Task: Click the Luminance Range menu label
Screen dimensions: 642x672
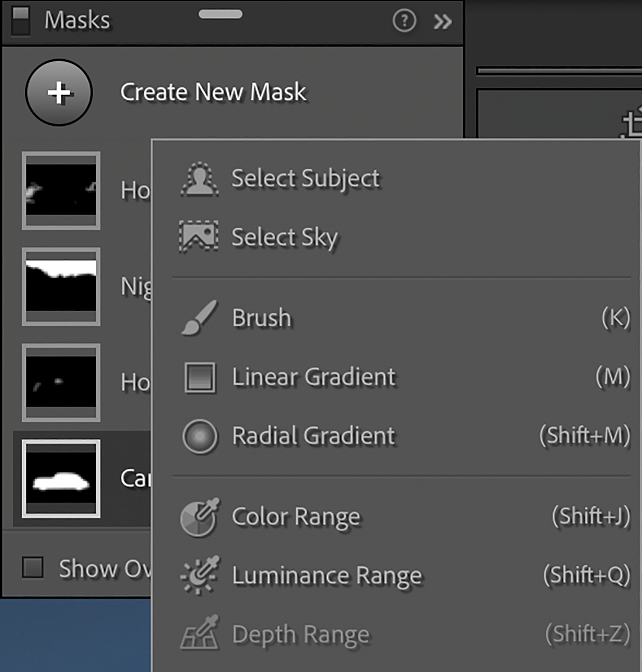Action: point(327,575)
